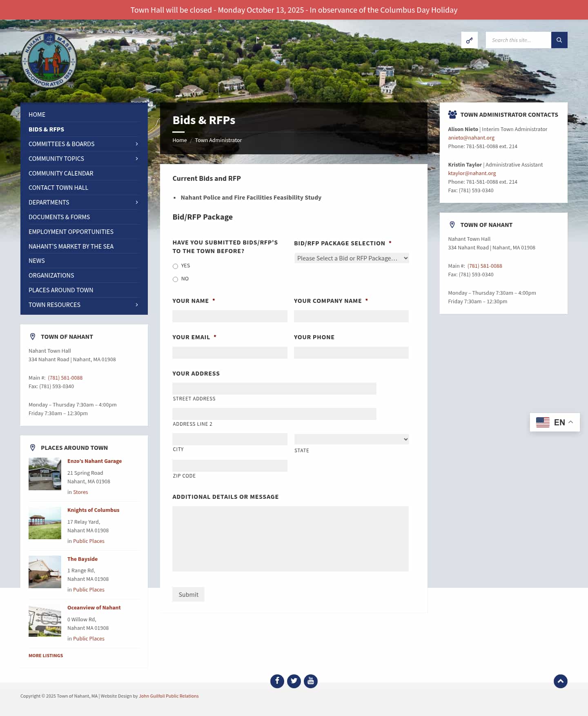Open Knights of Columbus listing
The image size is (588, 716).
pyautogui.click(x=93, y=510)
